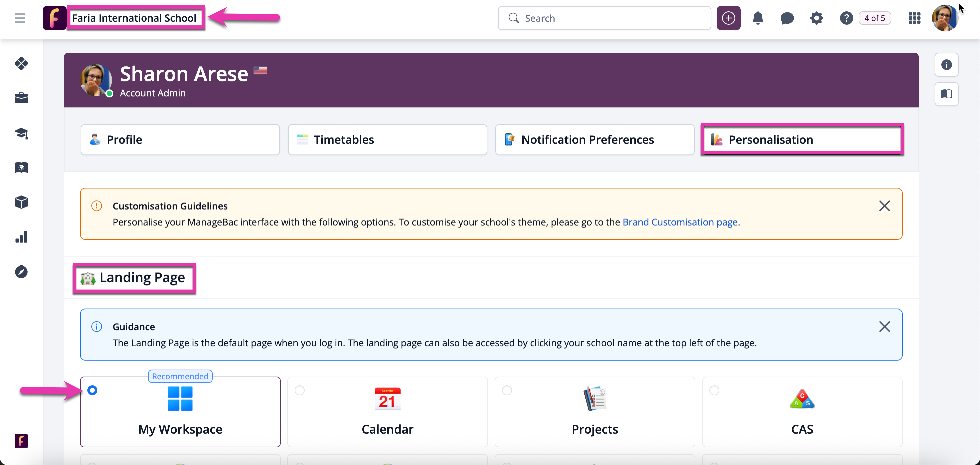Select Calendar as landing page
Image resolution: width=980 pixels, height=465 pixels.
pos(300,390)
